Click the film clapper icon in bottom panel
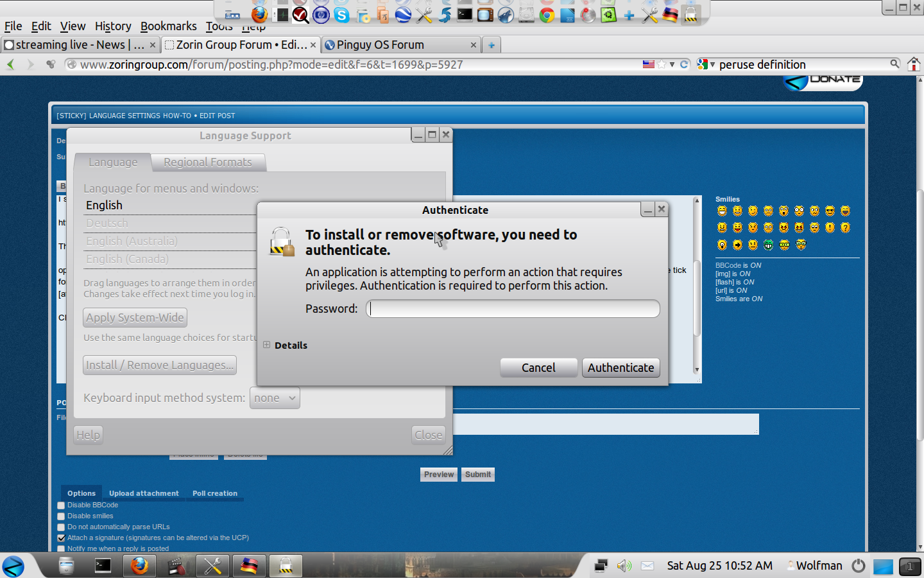This screenshot has height=578, width=924. (x=176, y=566)
